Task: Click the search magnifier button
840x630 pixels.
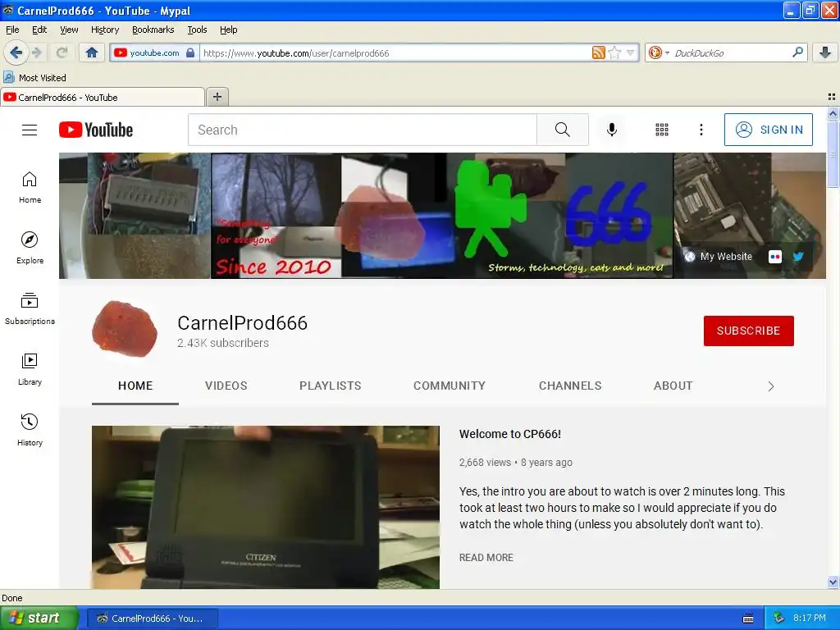Action: click(563, 130)
